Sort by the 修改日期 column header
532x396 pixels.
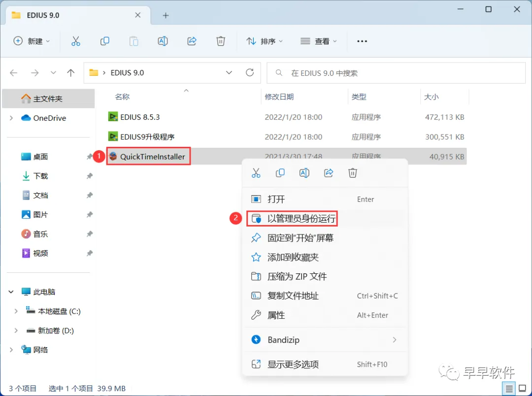pyautogui.click(x=279, y=97)
